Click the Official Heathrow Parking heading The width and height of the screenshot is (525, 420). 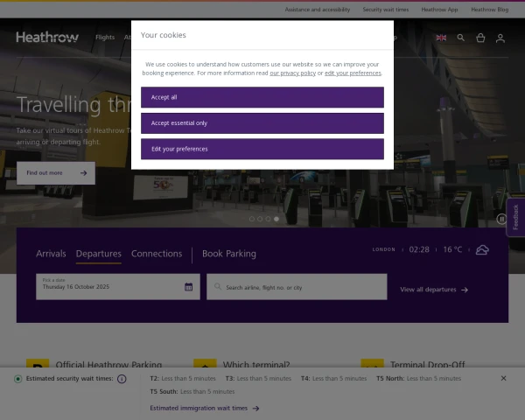(x=108, y=364)
